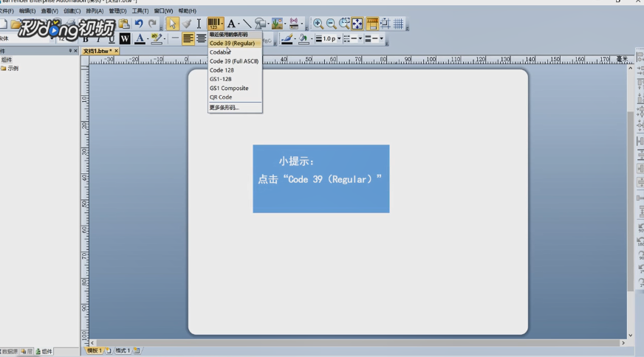Open the 帮助(H) menu

click(x=188, y=10)
